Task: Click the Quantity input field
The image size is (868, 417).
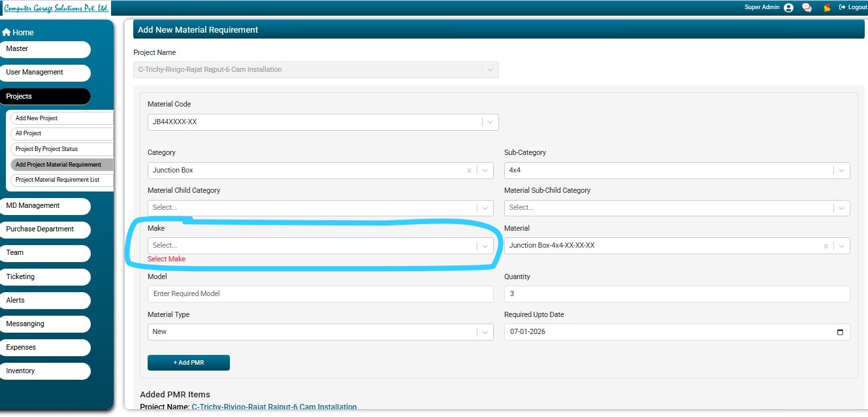Action: point(676,294)
